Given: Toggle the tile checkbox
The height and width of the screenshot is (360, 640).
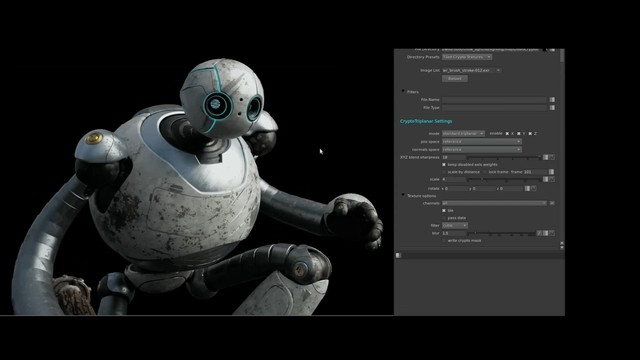Looking at the screenshot, I should (x=444, y=211).
